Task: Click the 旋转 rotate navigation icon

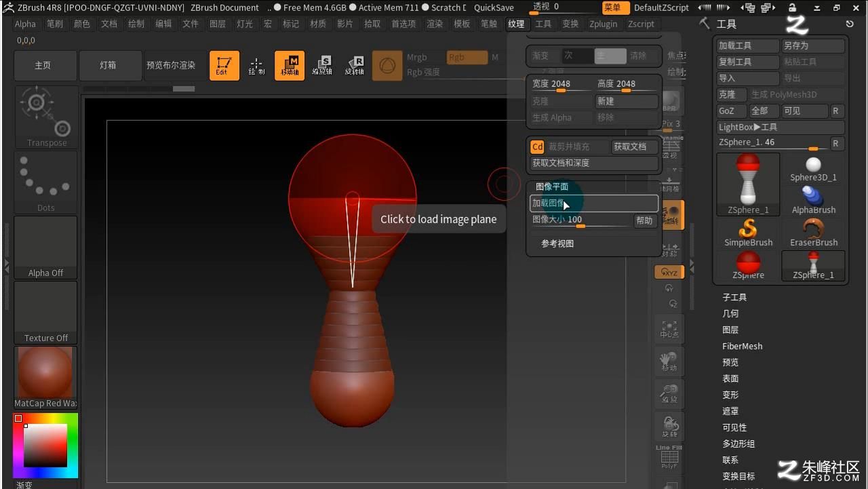Action: (x=669, y=427)
